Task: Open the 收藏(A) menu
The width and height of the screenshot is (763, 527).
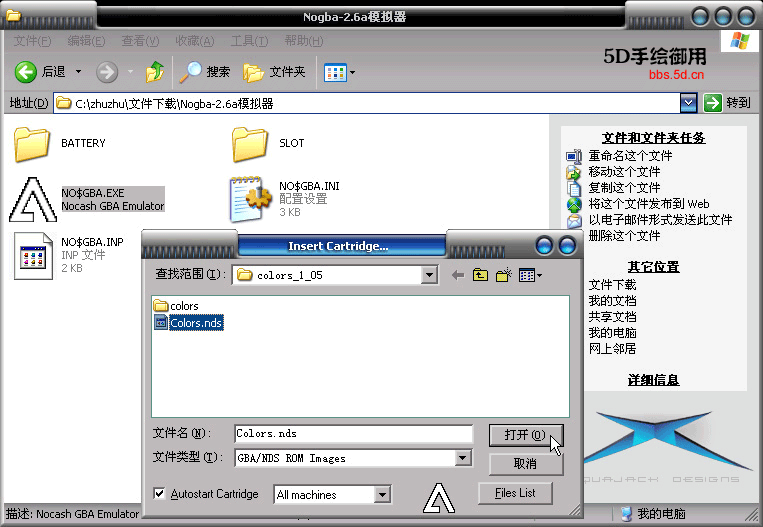Action: pos(195,41)
